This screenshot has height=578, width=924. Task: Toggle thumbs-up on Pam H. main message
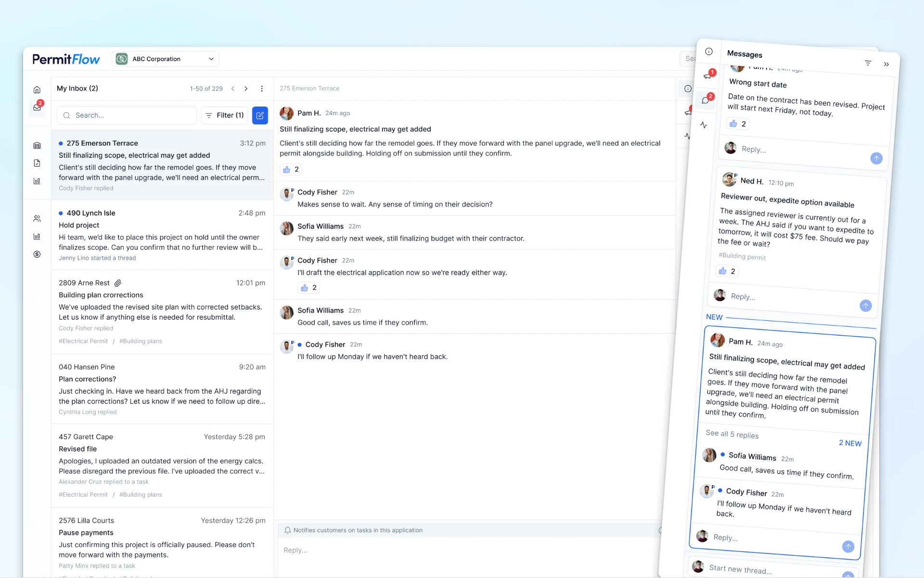(x=291, y=170)
